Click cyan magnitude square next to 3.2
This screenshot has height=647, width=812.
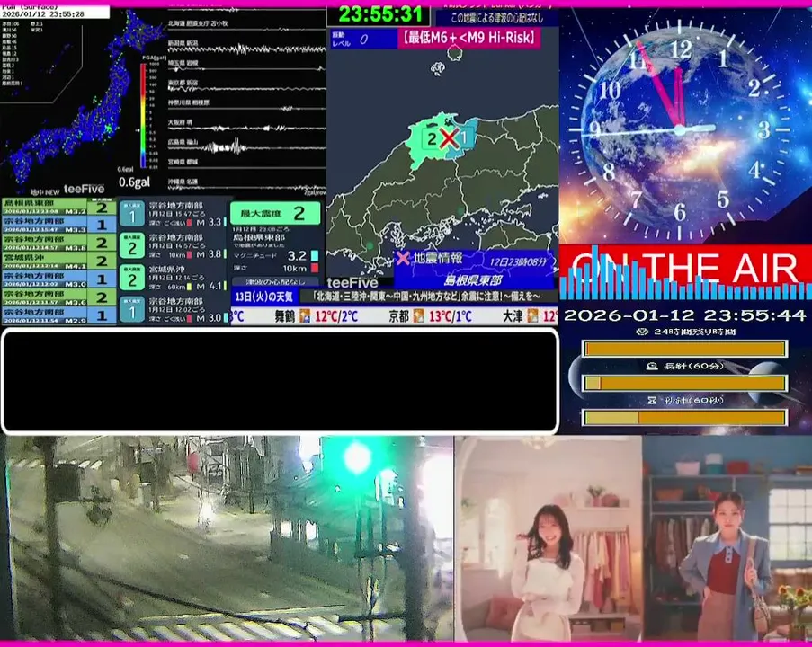[315, 256]
